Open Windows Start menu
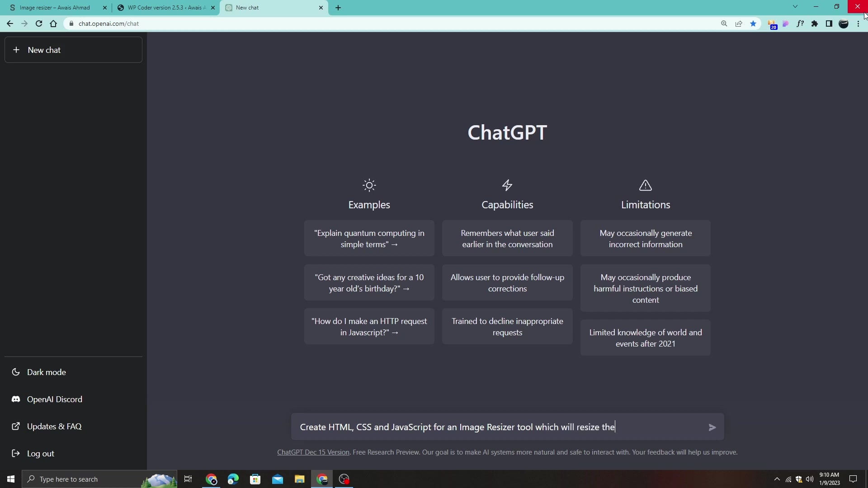This screenshot has height=488, width=868. [11, 479]
